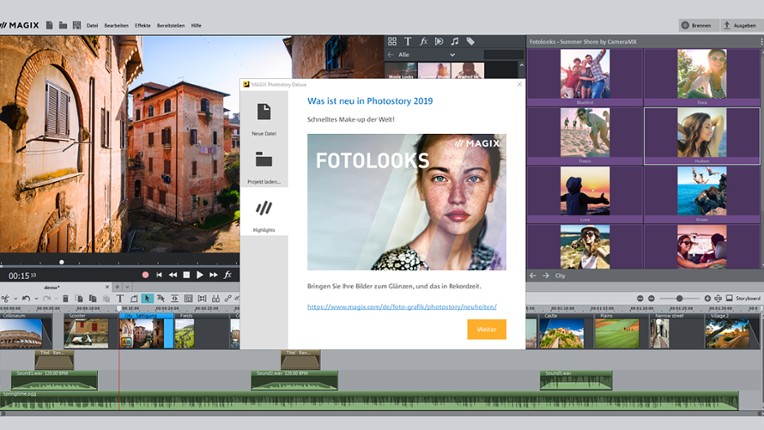This screenshot has width=764, height=430.
Task: Click the Neue Datei icon in dialog sidebar
Action: [x=264, y=112]
